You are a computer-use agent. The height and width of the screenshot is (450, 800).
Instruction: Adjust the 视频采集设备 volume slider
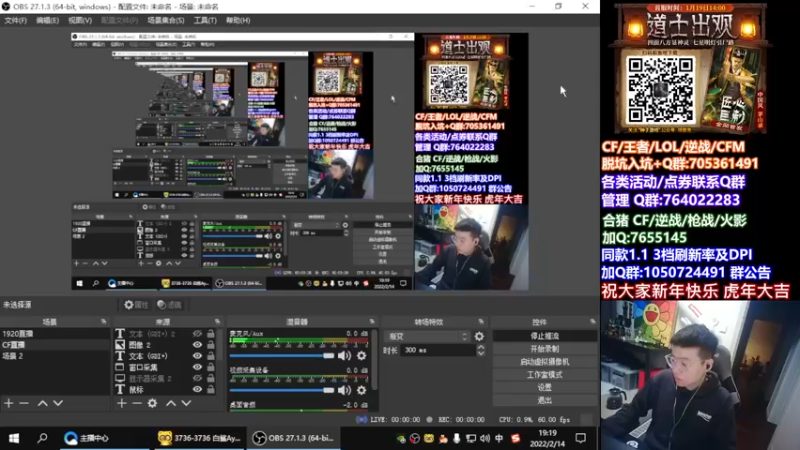[x=282, y=390]
